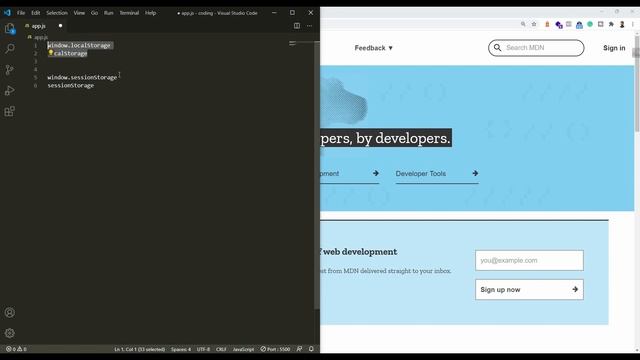Viewport: 640px width, 360px height.
Task: Open the Run and Debug view
Action: [x=10, y=90]
